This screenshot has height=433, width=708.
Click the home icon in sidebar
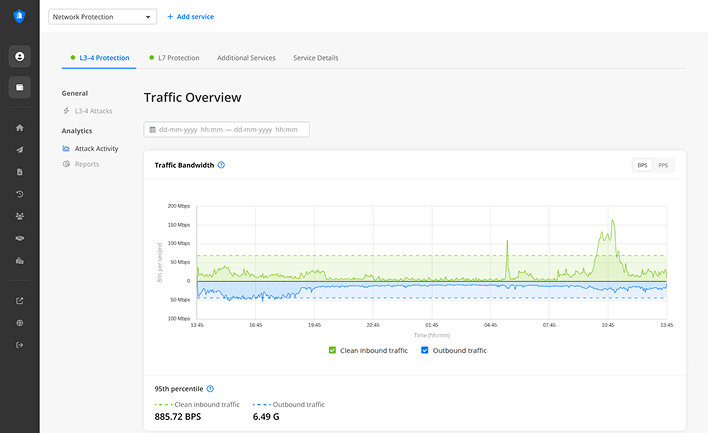(20, 128)
